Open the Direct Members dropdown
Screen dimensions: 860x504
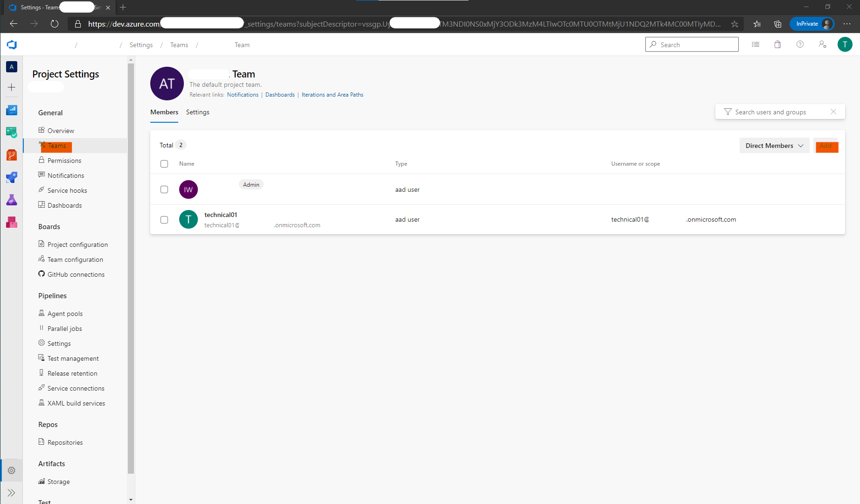click(x=775, y=146)
